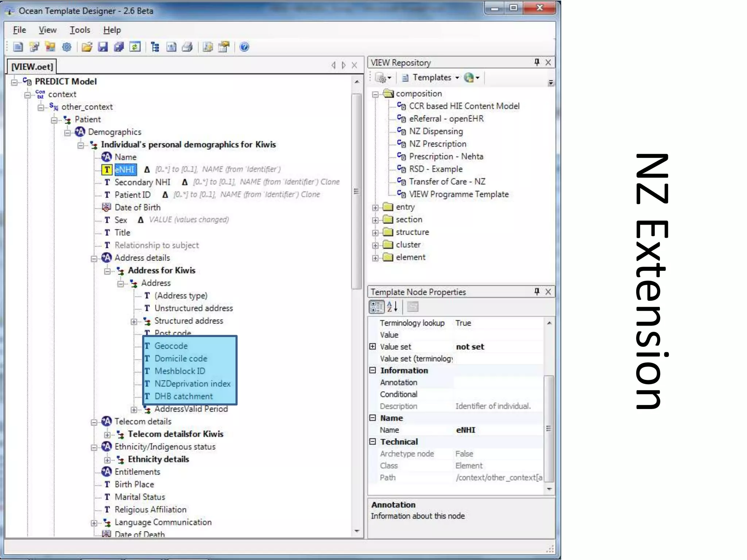The width and height of the screenshot is (747, 560).
Task: Click the Save All toolbar icon
Action: pos(119,47)
